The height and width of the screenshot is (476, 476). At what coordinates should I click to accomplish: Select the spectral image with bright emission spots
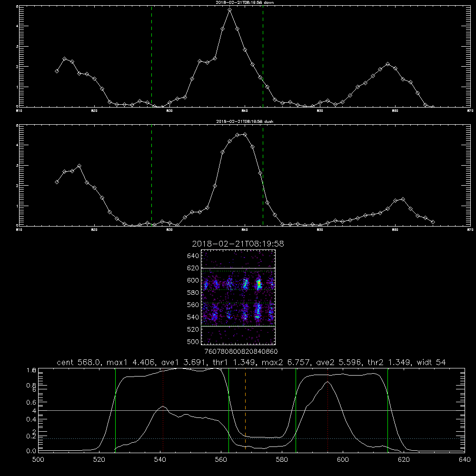point(238,297)
